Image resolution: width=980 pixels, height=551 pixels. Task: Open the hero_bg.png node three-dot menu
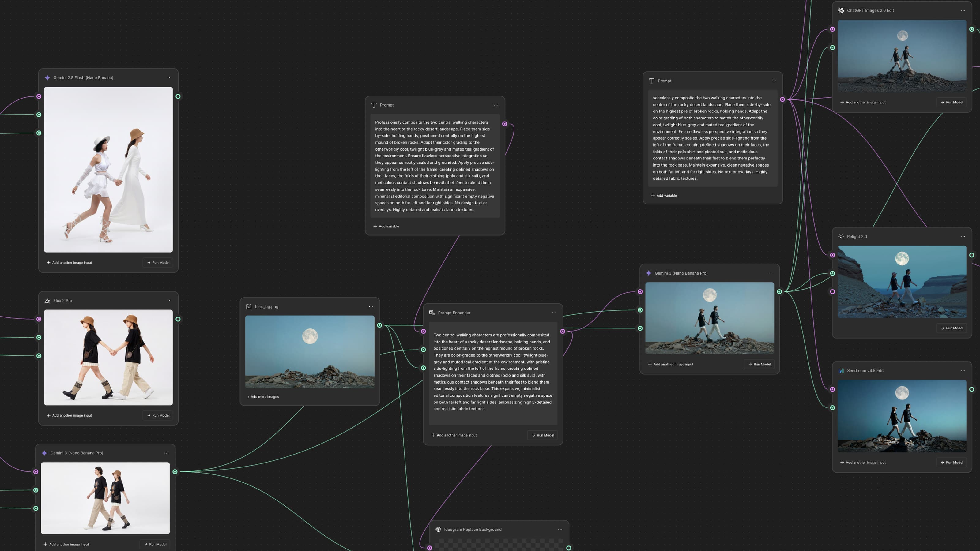tap(371, 306)
